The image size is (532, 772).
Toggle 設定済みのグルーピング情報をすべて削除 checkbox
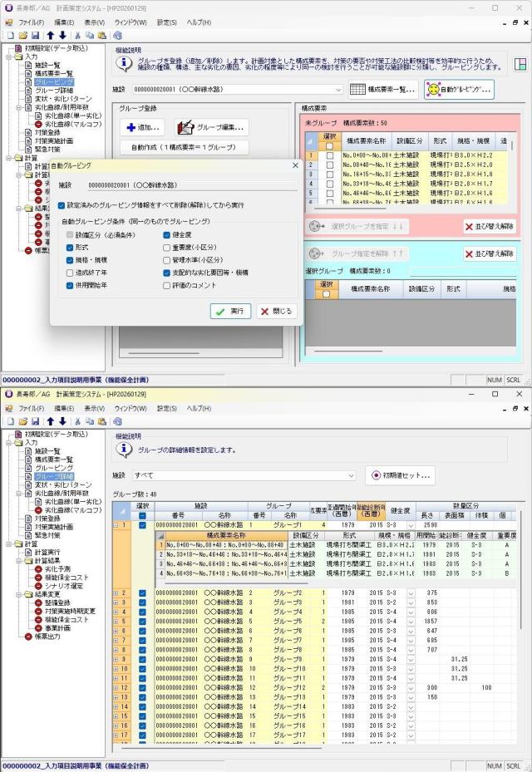point(61,205)
